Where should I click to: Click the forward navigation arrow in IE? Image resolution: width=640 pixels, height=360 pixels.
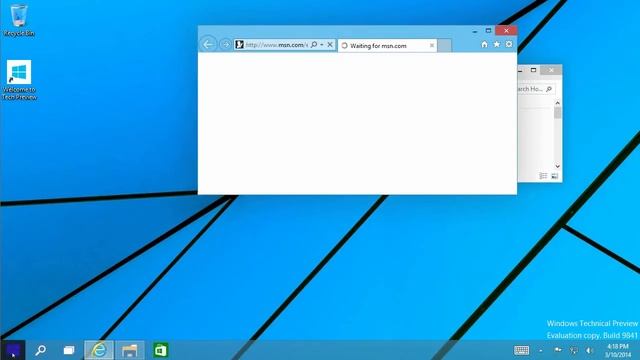tap(225, 44)
